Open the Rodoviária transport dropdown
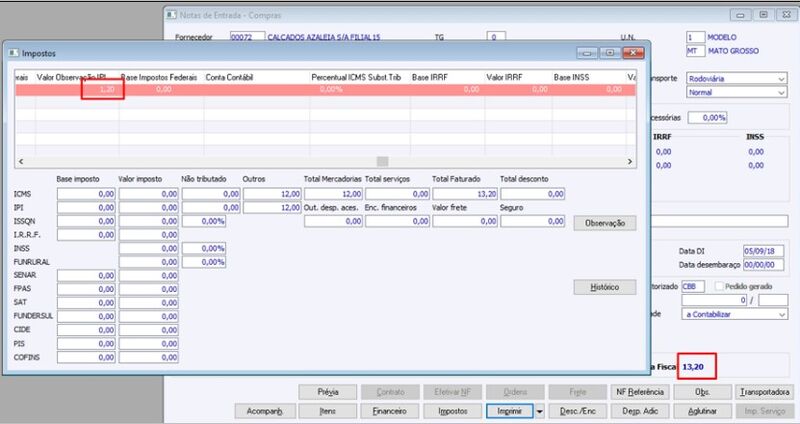 [737, 79]
